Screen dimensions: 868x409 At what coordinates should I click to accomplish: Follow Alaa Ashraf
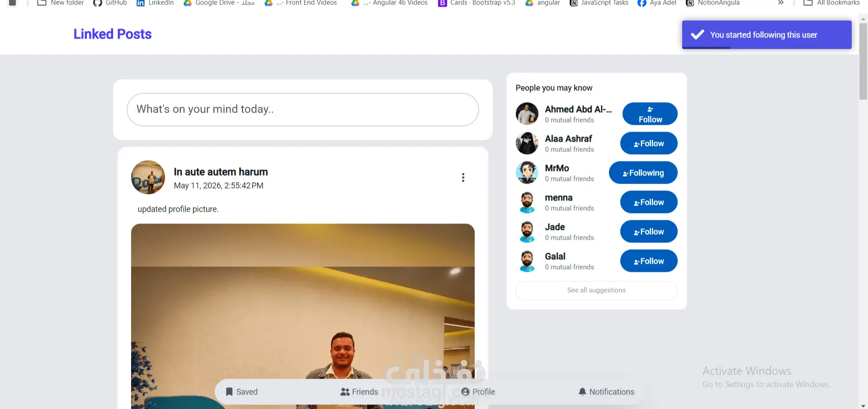point(649,143)
